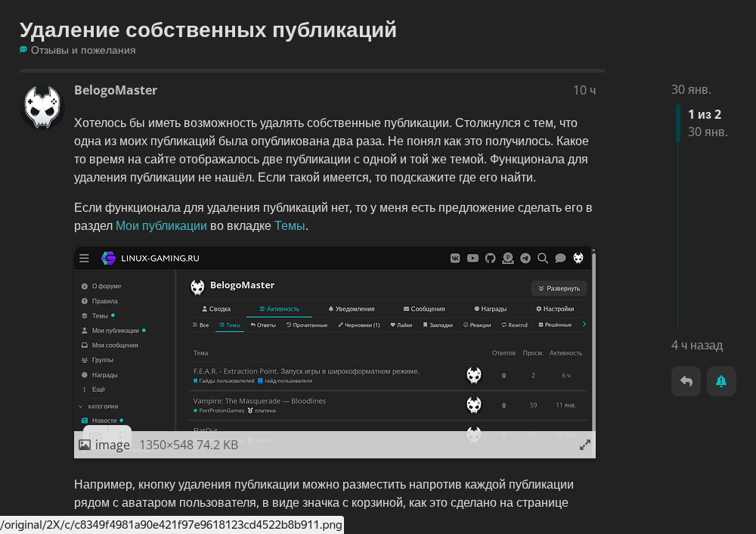Open BelogoMaster's avatar beside the post

click(42, 108)
